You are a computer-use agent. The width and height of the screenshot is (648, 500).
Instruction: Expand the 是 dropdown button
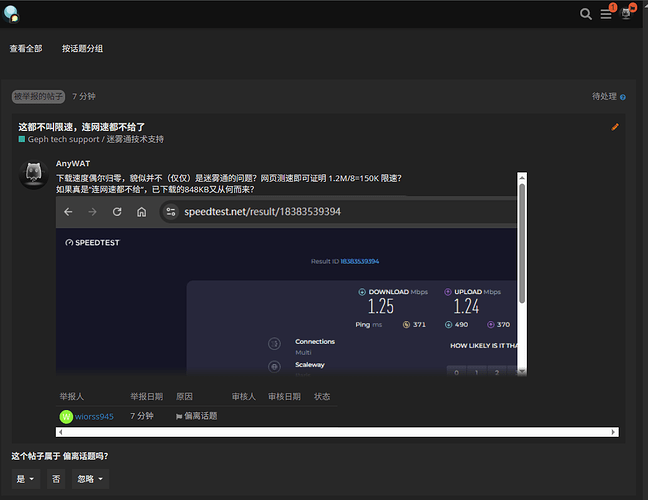point(26,479)
